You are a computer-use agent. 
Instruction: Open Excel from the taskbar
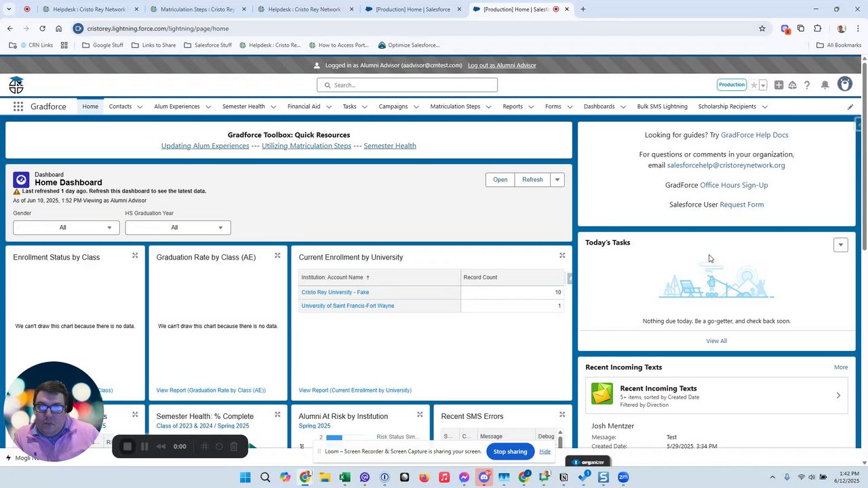[344, 478]
